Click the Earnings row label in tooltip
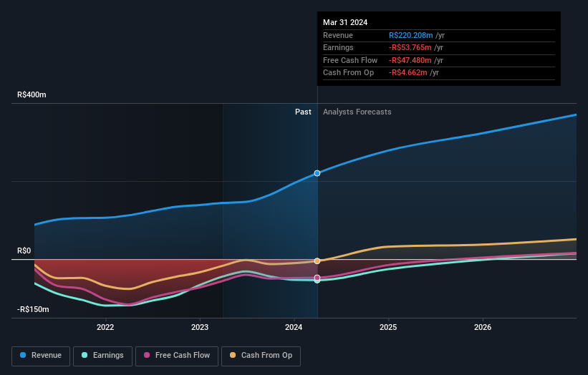The width and height of the screenshot is (588, 375). (338, 47)
